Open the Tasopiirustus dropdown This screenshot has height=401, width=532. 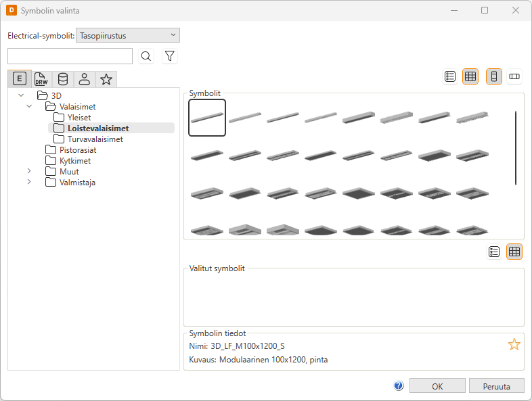click(128, 35)
